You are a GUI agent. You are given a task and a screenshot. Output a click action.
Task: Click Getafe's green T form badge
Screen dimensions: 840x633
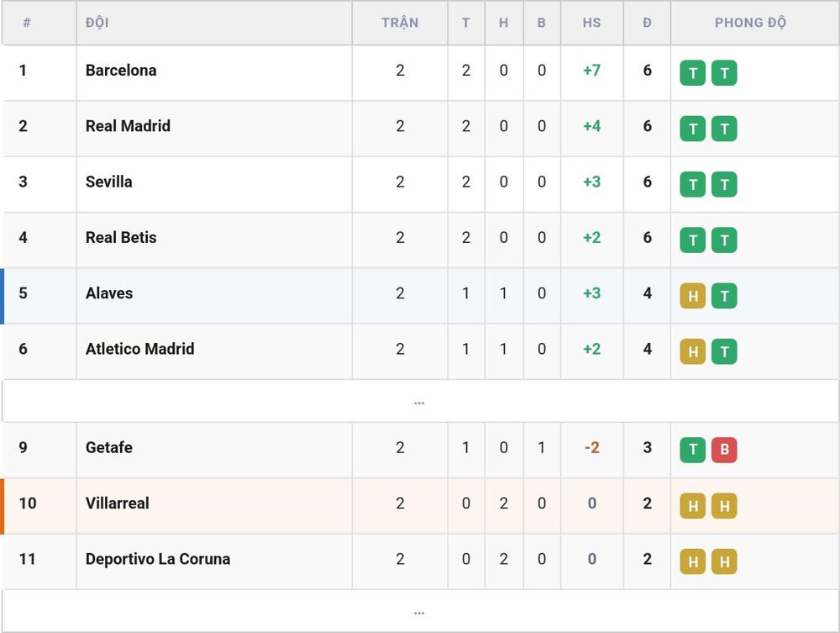coord(692,451)
